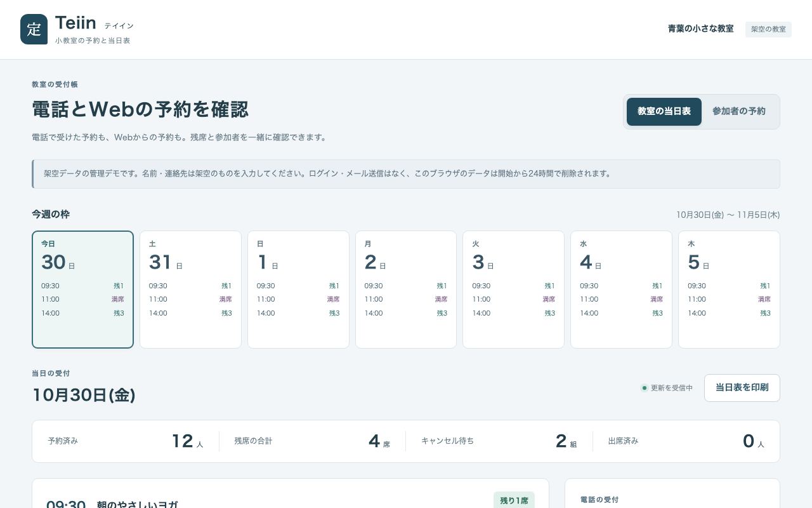812x508 pixels.
Task: Choose the Thursday 5日 day card
Action: coord(729,290)
